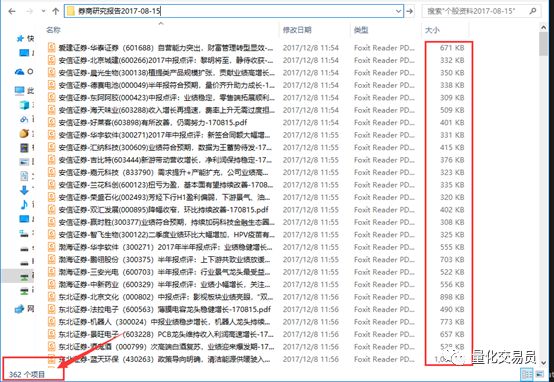The width and height of the screenshot is (554, 382).
Task: Click the go-to arrow beside address bar
Action: [x=409, y=11]
